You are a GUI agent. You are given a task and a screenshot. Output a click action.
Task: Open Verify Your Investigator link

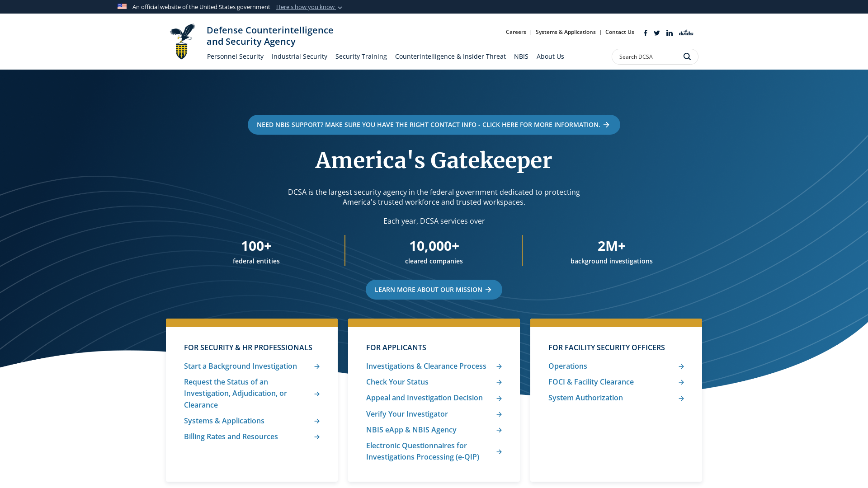(x=407, y=414)
